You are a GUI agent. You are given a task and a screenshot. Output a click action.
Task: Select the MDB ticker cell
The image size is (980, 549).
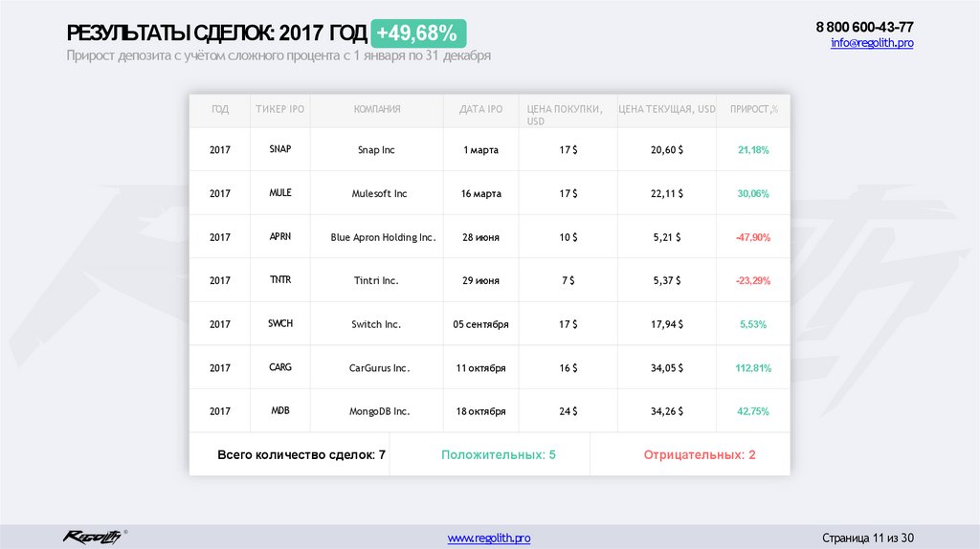[280, 410]
